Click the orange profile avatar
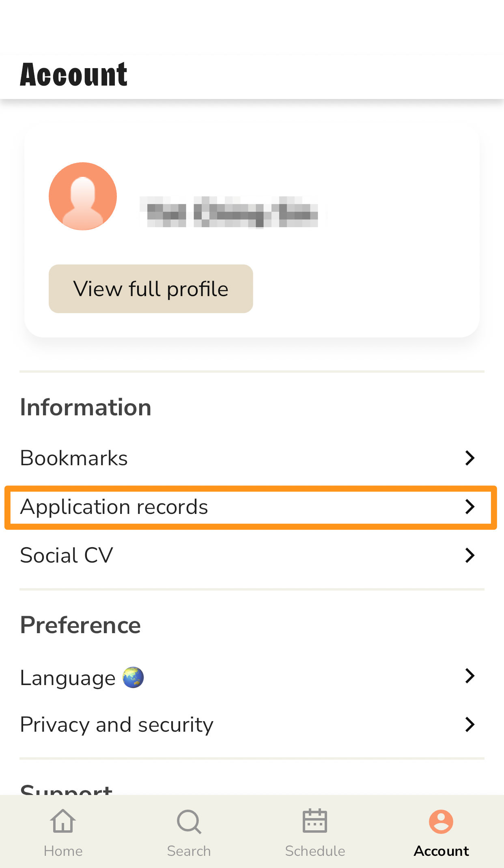This screenshot has height=868, width=504. pos(83,196)
